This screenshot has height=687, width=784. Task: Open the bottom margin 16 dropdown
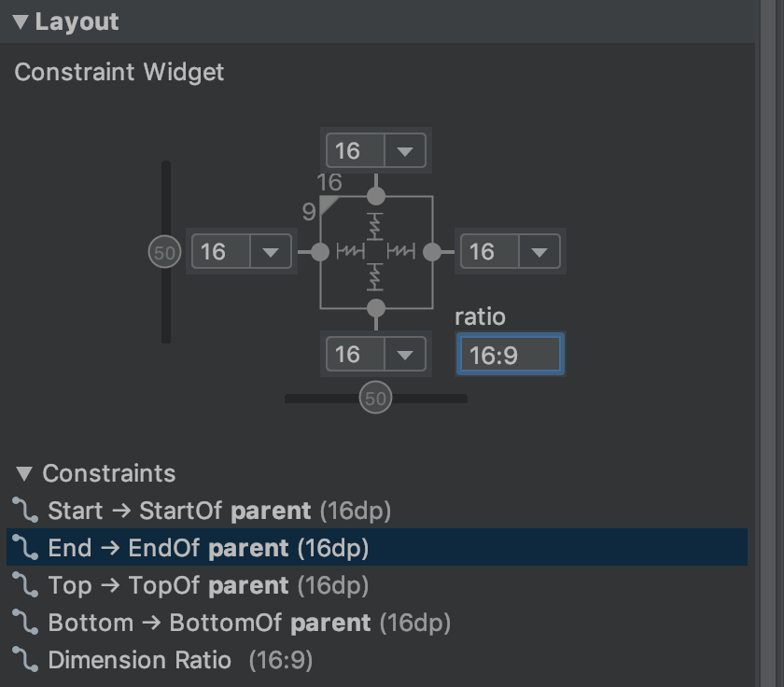click(405, 355)
